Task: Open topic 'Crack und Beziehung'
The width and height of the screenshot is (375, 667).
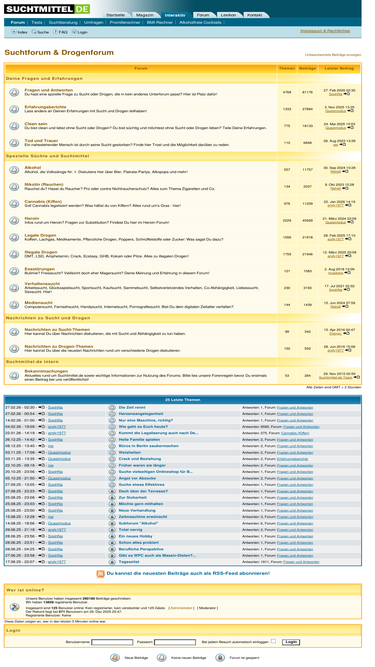Action: point(140,459)
